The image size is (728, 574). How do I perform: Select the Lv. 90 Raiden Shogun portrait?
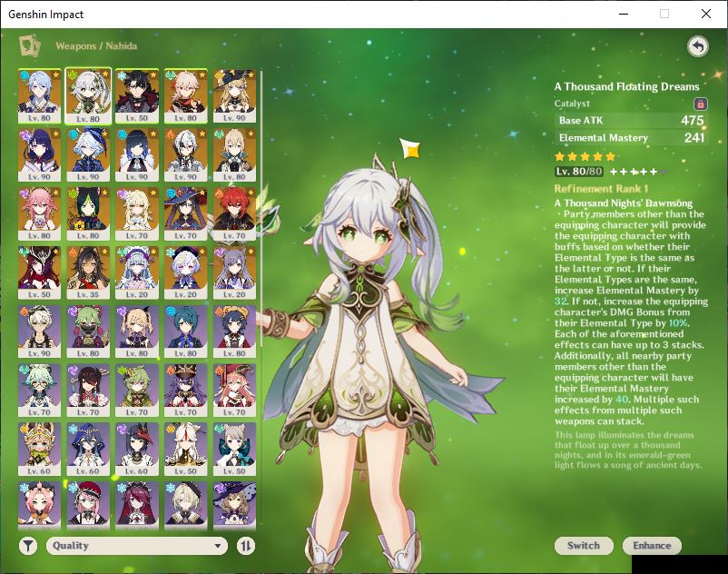[x=39, y=154]
